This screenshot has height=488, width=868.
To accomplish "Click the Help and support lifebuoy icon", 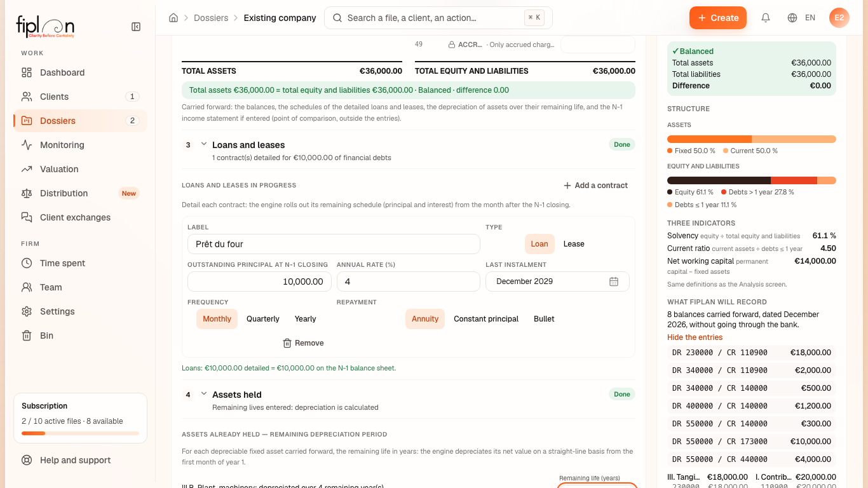I will click(27, 460).
